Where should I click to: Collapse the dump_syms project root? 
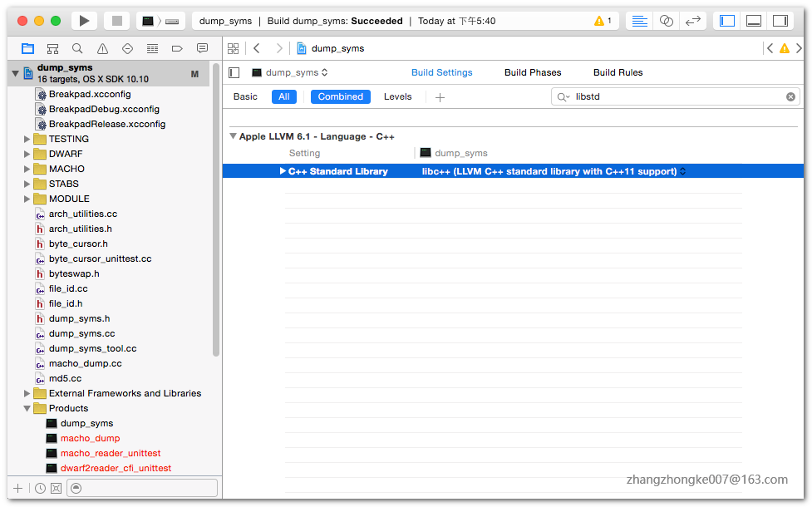pos(16,73)
